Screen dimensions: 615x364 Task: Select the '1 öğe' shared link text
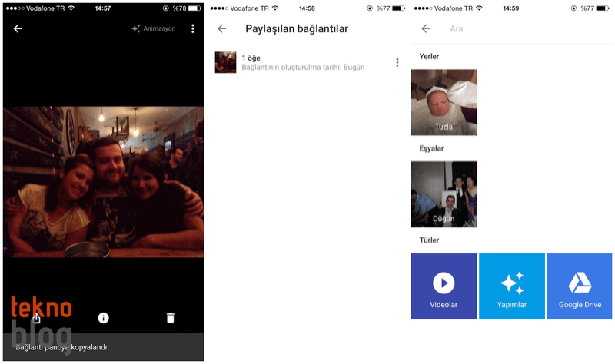251,58
